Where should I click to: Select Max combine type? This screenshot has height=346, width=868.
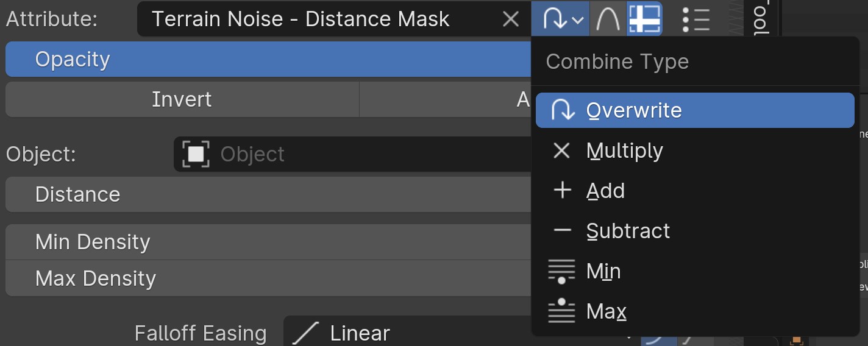point(606,311)
